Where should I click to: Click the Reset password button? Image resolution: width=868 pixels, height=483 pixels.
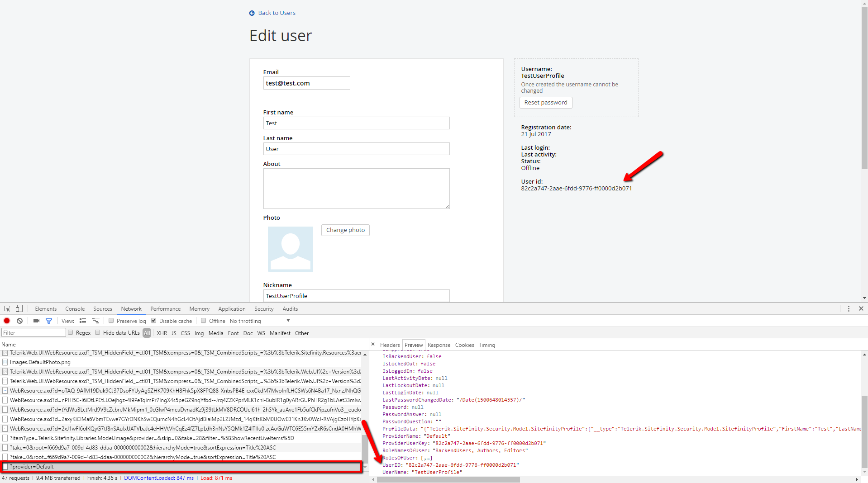click(546, 103)
